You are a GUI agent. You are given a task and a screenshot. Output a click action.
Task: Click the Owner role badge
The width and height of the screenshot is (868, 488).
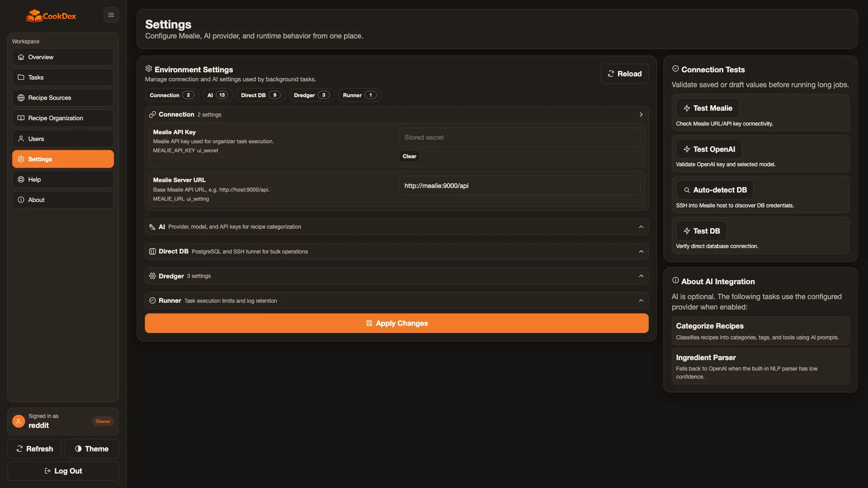[103, 421]
